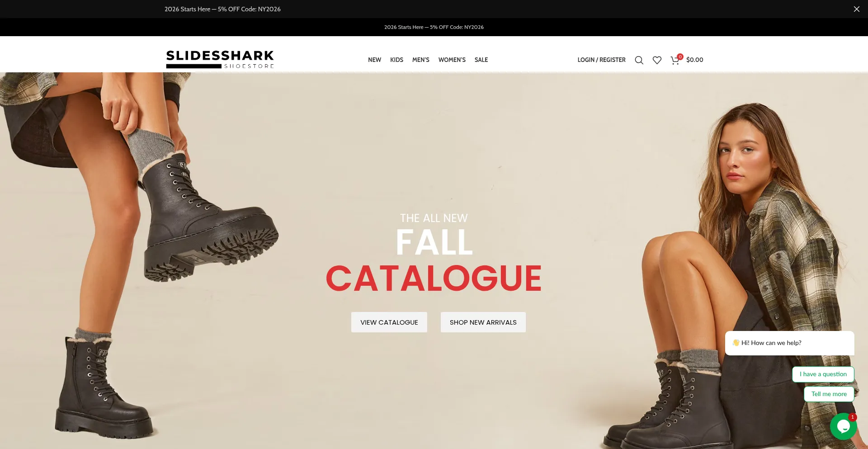Click the chat unread notification badge

(852, 417)
